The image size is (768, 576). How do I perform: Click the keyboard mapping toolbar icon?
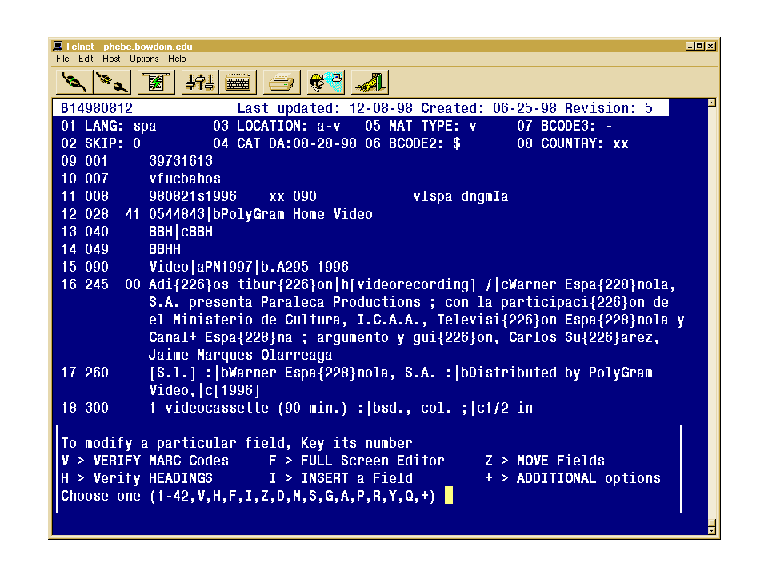[238, 82]
